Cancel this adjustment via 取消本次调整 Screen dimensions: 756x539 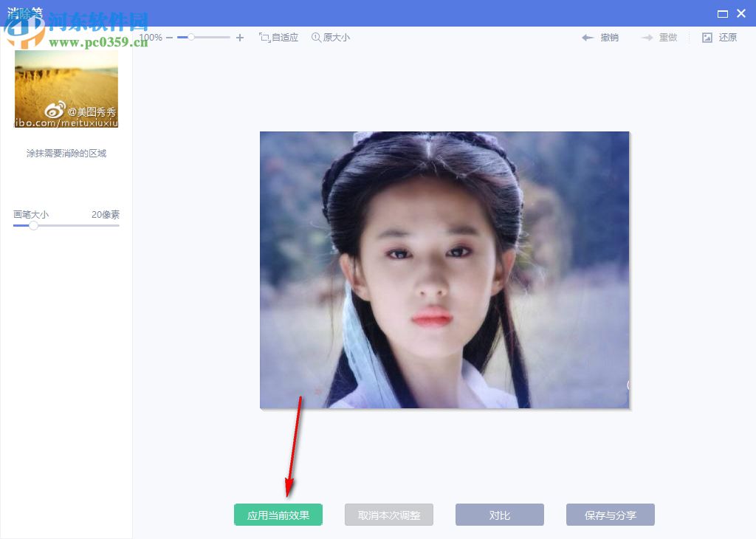388,515
